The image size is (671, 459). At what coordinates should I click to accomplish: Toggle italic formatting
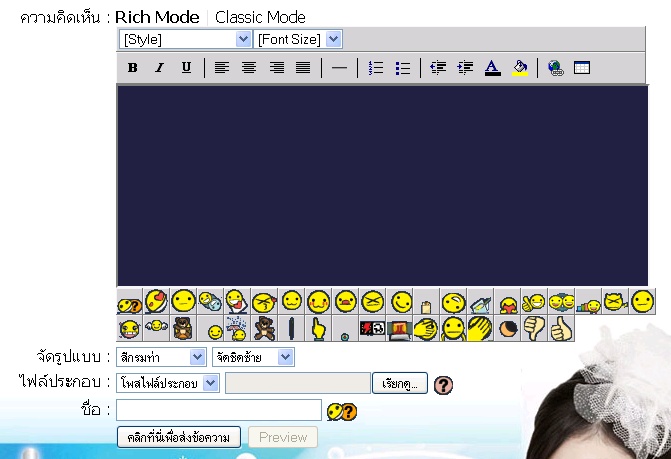pyautogui.click(x=160, y=68)
